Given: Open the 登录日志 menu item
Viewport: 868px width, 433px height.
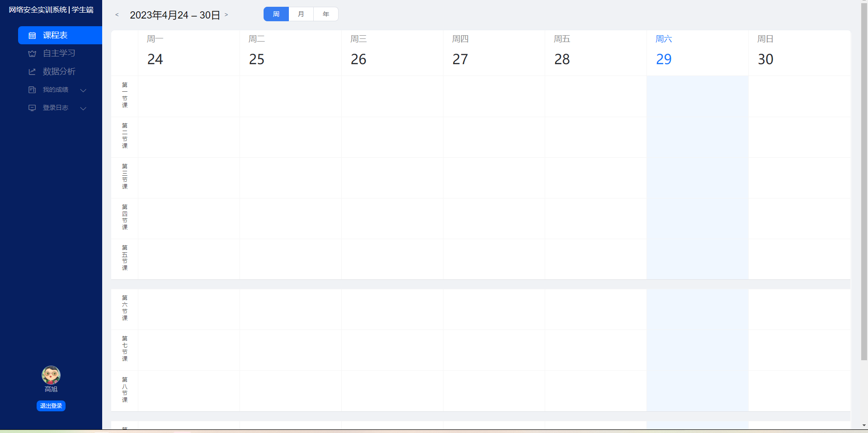Looking at the screenshot, I should (60, 108).
